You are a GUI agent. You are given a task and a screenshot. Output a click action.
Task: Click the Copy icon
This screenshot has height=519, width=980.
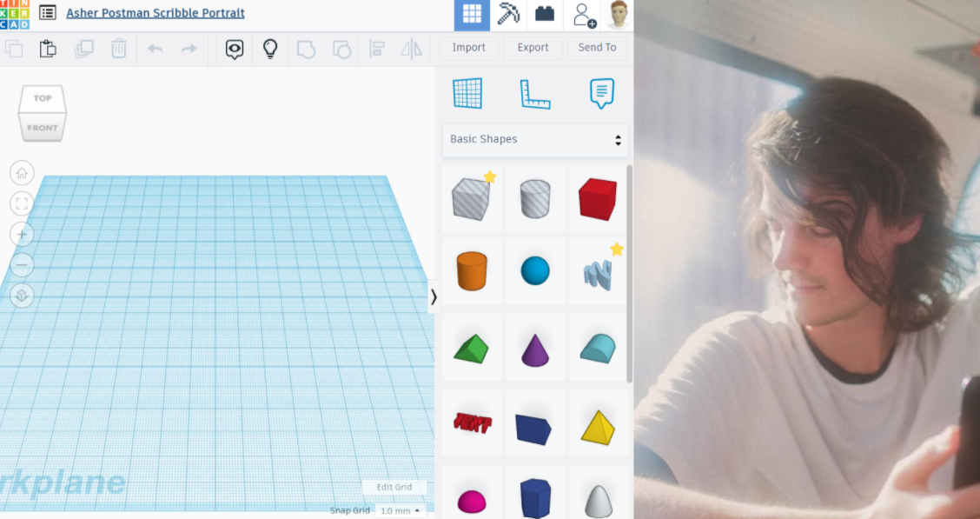(14, 49)
